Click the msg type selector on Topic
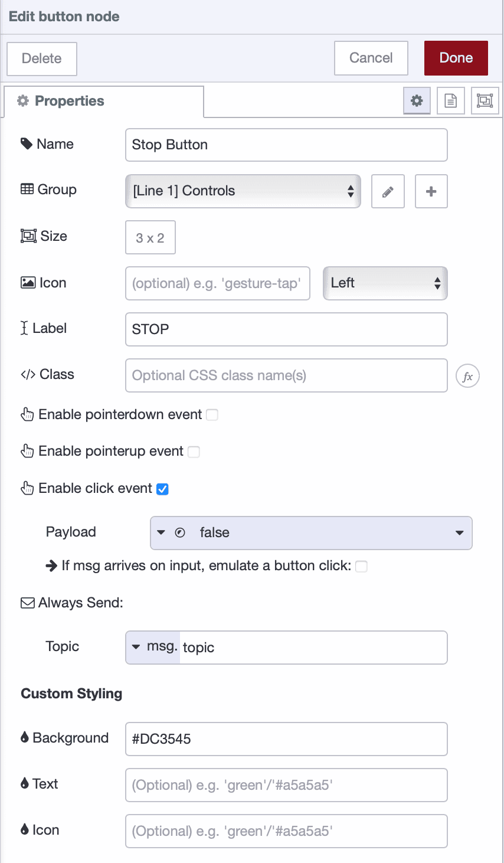The height and width of the screenshot is (863, 504). click(x=151, y=647)
